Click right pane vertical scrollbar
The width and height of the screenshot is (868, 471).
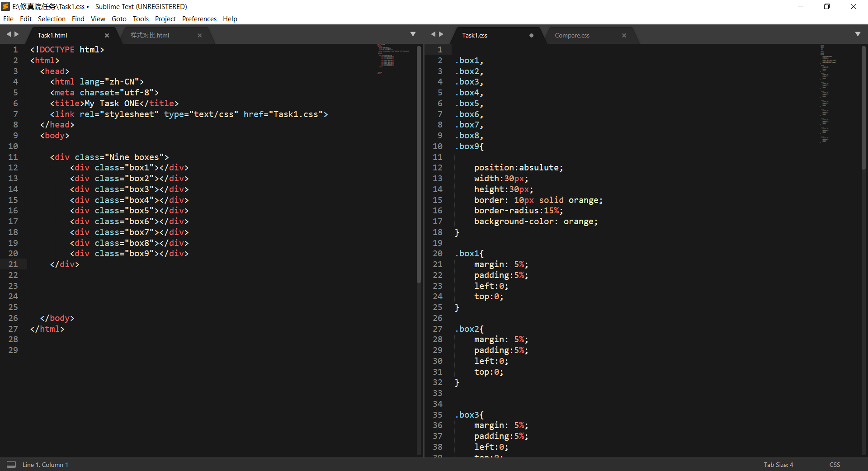(x=863, y=108)
